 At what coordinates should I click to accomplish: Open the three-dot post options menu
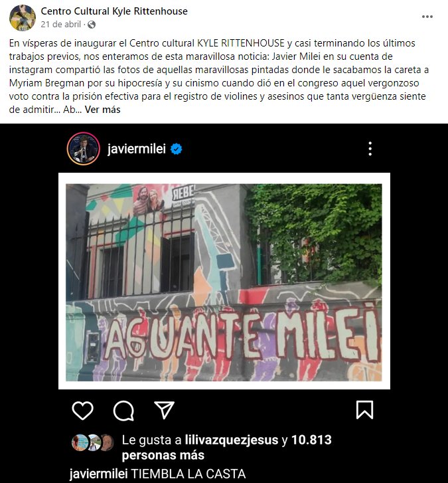pos(427,17)
